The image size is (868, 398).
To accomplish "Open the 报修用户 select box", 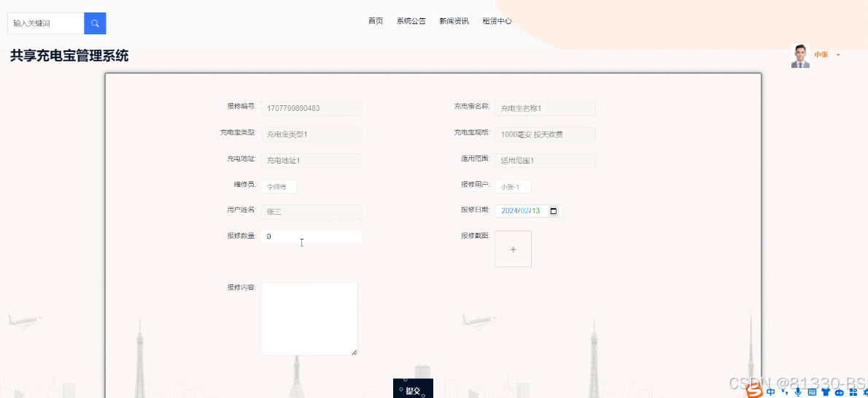I will (x=514, y=187).
